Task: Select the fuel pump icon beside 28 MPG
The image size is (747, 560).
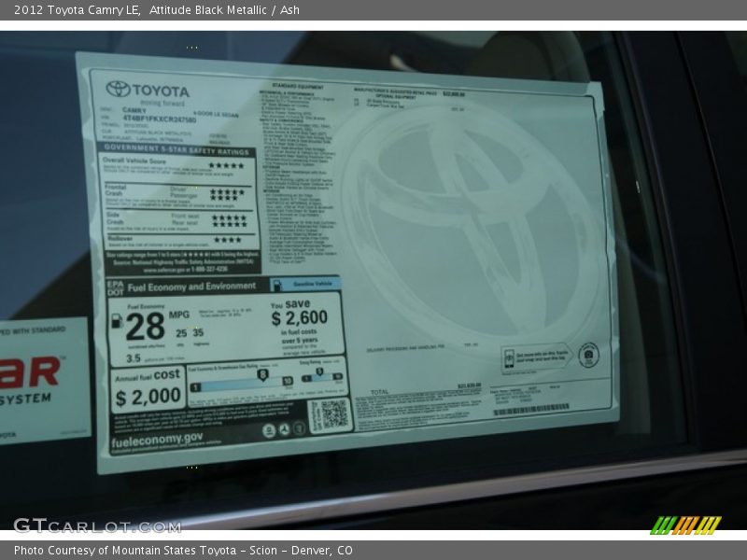Action: [x=115, y=322]
